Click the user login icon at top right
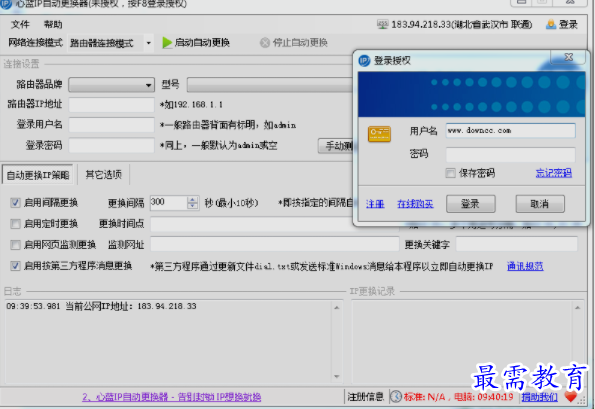The width and height of the screenshot is (595, 409). click(x=551, y=25)
